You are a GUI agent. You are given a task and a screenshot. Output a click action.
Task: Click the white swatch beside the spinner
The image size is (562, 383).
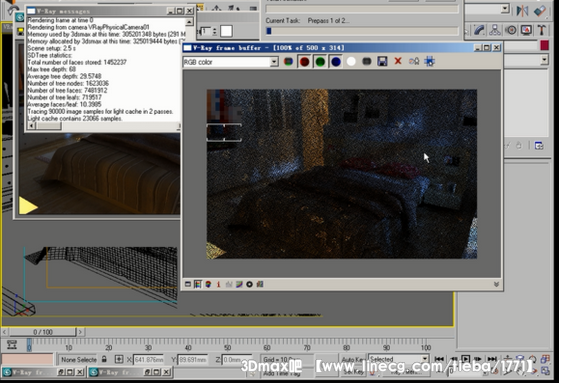pos(226,31)
